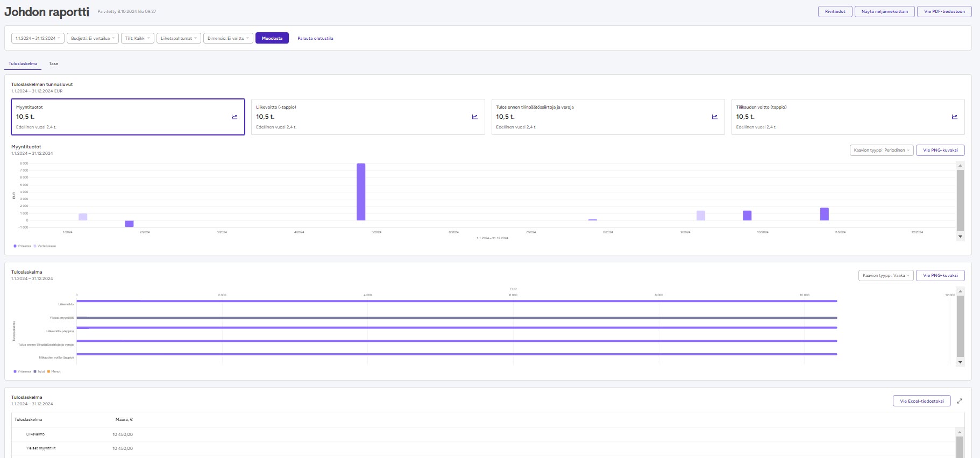Toggle Tulot legend in Tuloslaskelma chart
This screenshot has width=980, height=458.
(x=40, y=371)
